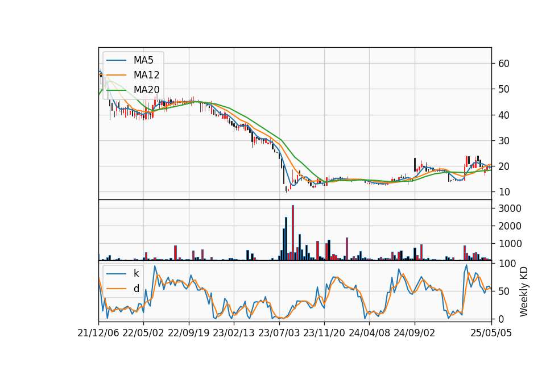Click the MA5 legend label
The width and height of the screenshot is (546, 392).
[143, 60]
